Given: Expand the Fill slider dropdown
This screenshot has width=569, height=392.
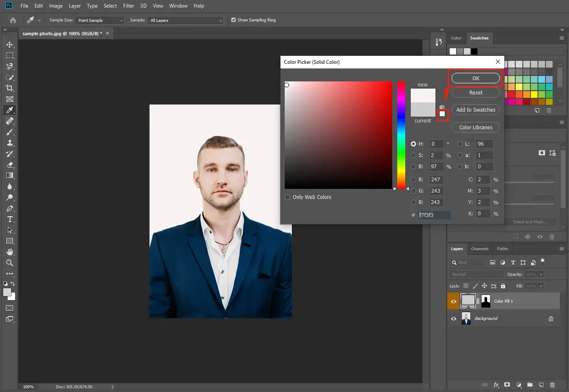Looking at the screenshot, I should 541,286.
